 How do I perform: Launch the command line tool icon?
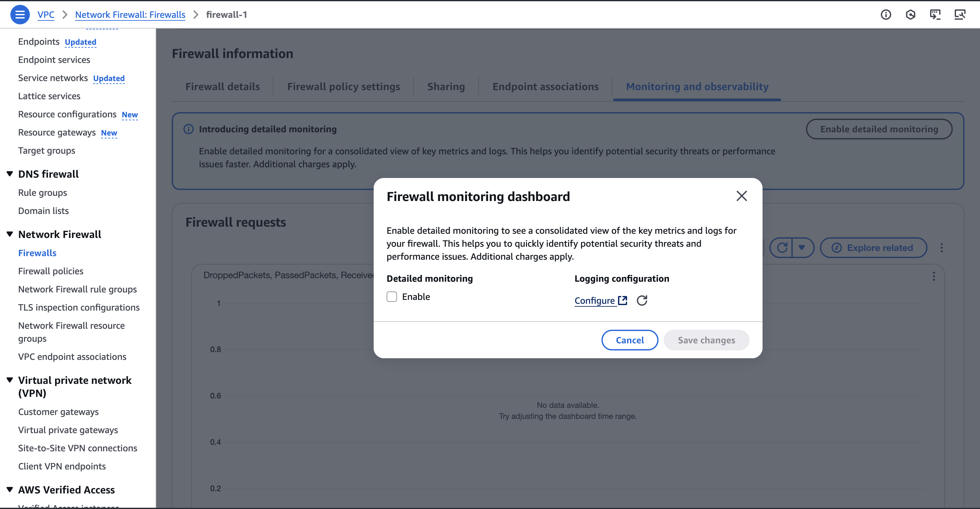coord(936,15)
